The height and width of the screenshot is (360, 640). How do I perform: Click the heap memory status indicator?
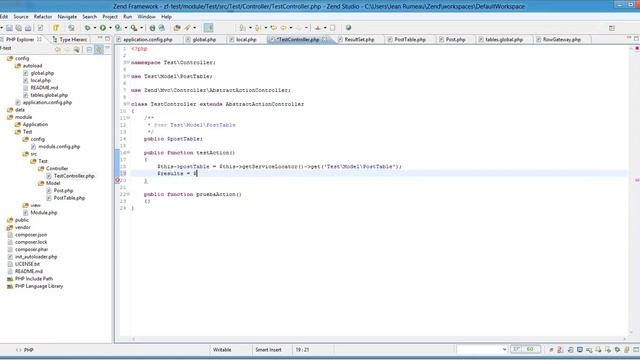pyautogui.click(x=526, y=349)
